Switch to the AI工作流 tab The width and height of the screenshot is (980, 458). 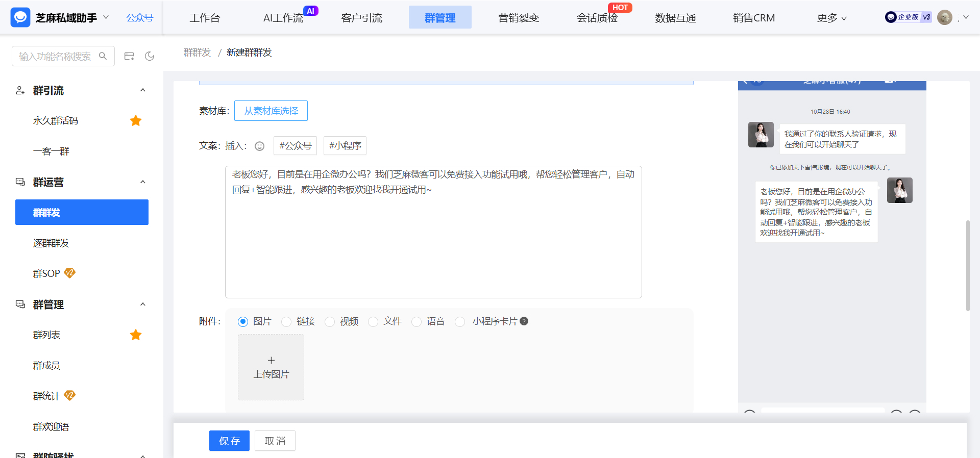click(283, 18)
